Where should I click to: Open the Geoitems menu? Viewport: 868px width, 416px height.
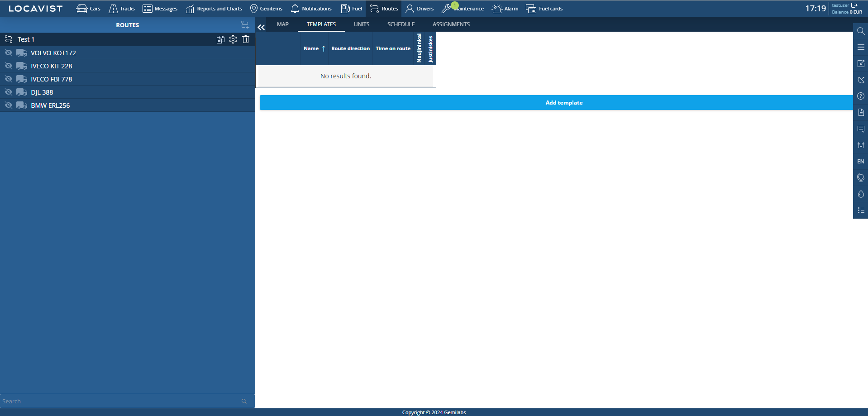click(266, 9)
